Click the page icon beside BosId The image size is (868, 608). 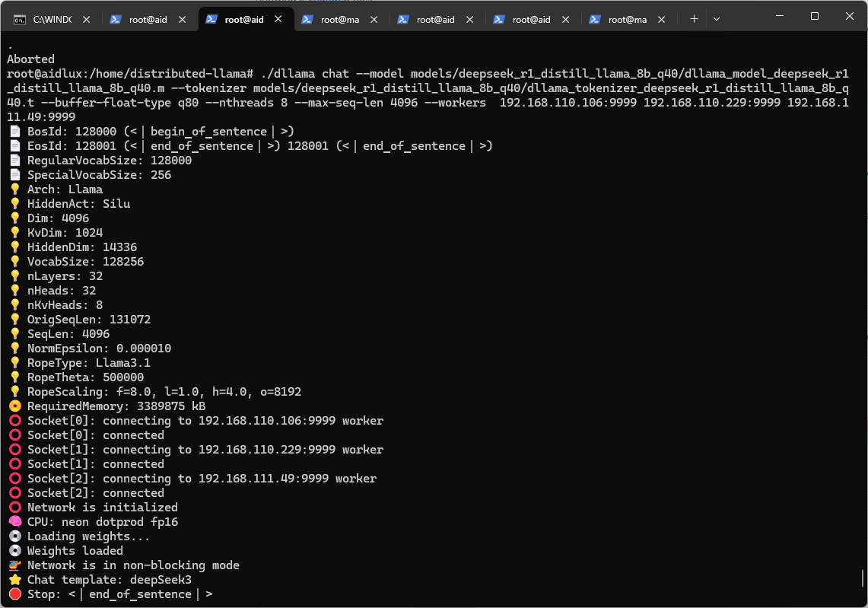click(x=15, y=131)
